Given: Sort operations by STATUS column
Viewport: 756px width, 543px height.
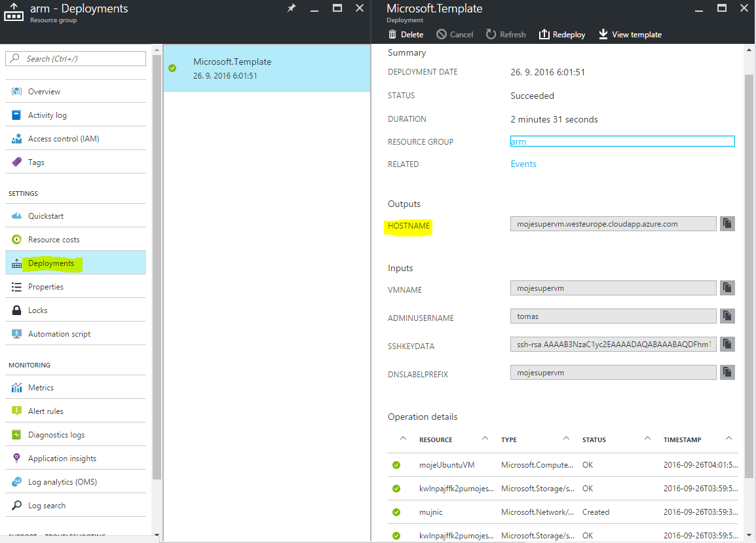Looking at the screenshot, I should click(x=594, y=440).
